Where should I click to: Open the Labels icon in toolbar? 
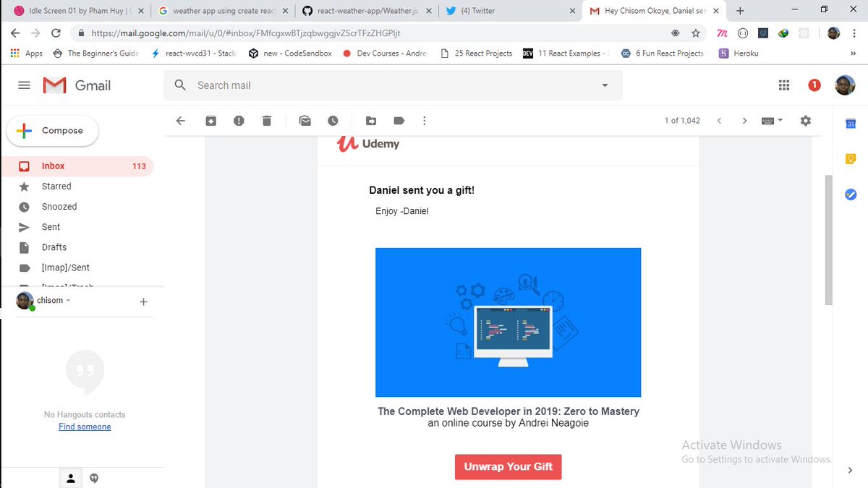399,121
